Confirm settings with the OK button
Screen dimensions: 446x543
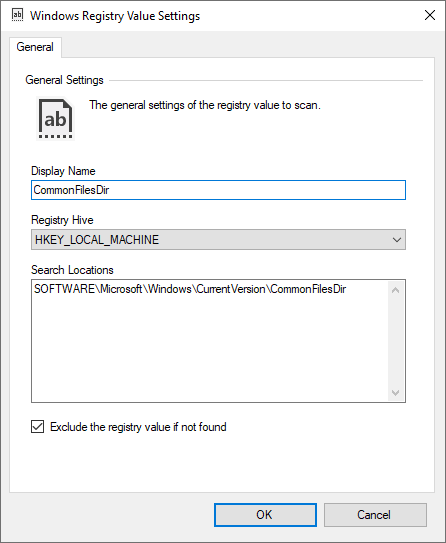pos(265,515)
